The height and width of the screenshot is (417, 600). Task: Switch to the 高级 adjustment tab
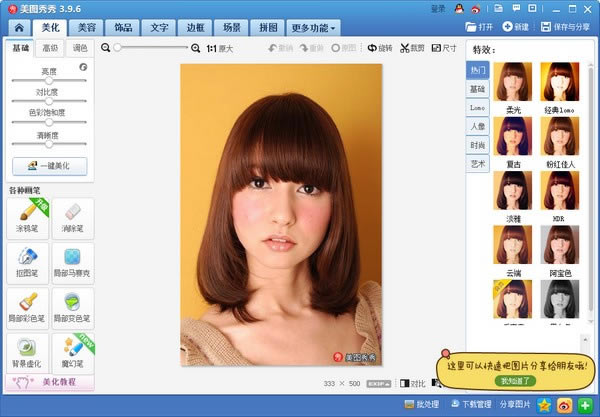49,47
